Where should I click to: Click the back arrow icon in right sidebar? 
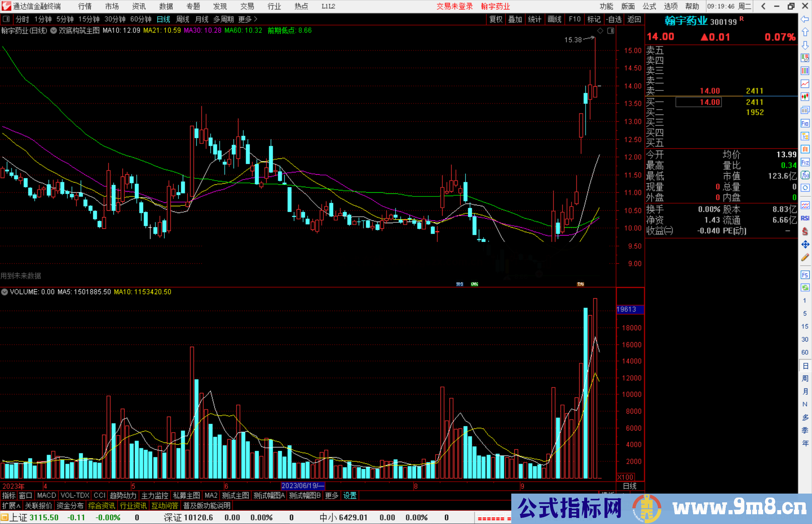pos(805,19)
